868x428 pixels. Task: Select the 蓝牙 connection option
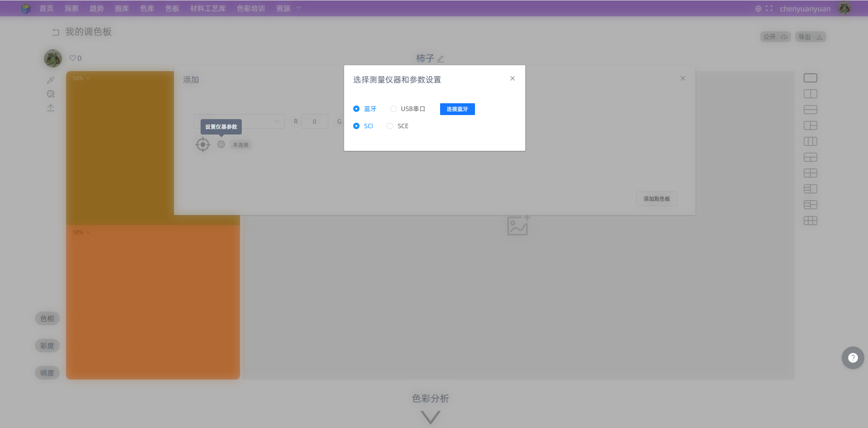coord(356,109)
